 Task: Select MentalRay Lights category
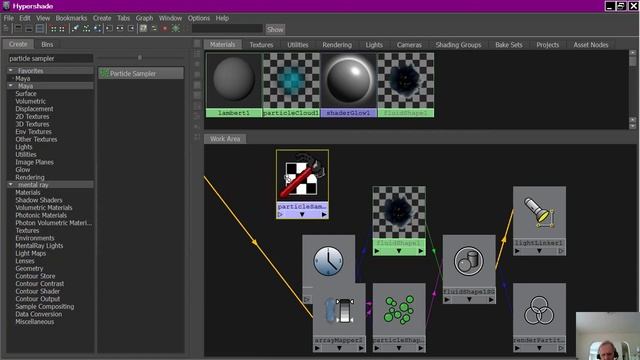click(x=39, y=246)
